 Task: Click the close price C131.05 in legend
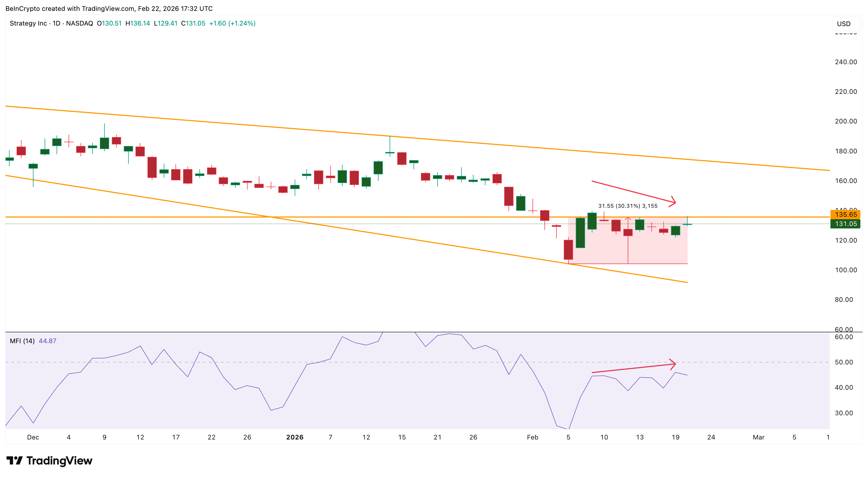coord(194,24)
